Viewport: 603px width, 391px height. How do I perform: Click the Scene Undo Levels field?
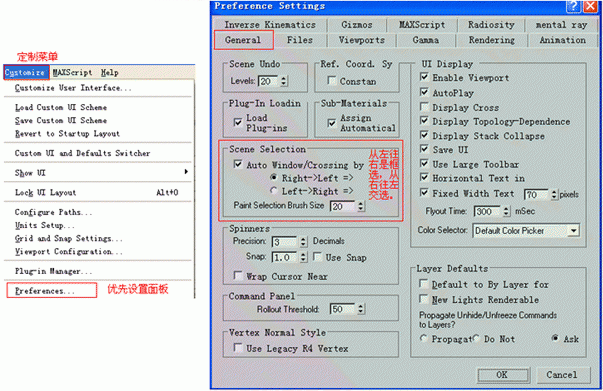tap(268, 81)
